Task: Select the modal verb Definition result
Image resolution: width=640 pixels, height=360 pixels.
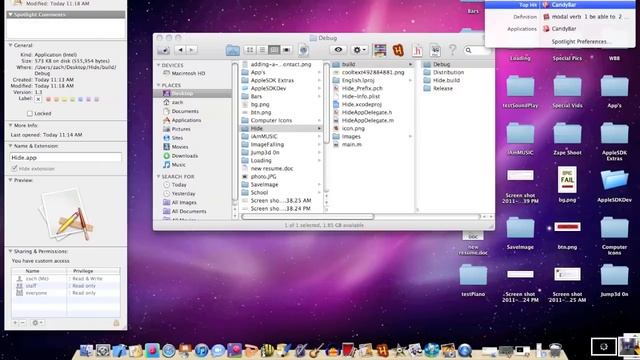Action: (560, 17)
